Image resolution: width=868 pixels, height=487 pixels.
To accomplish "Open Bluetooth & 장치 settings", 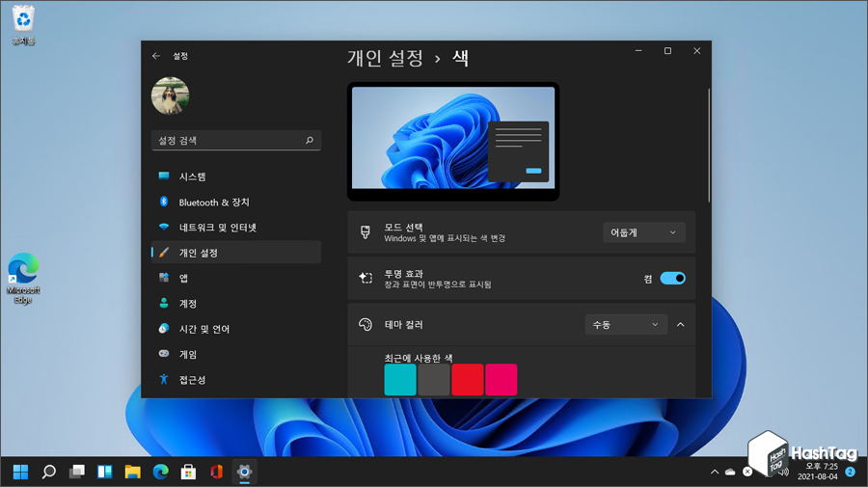I will (x=236, y=202).
